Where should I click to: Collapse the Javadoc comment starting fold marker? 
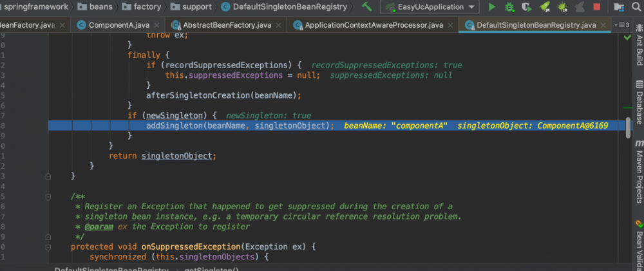coord(48,197)
